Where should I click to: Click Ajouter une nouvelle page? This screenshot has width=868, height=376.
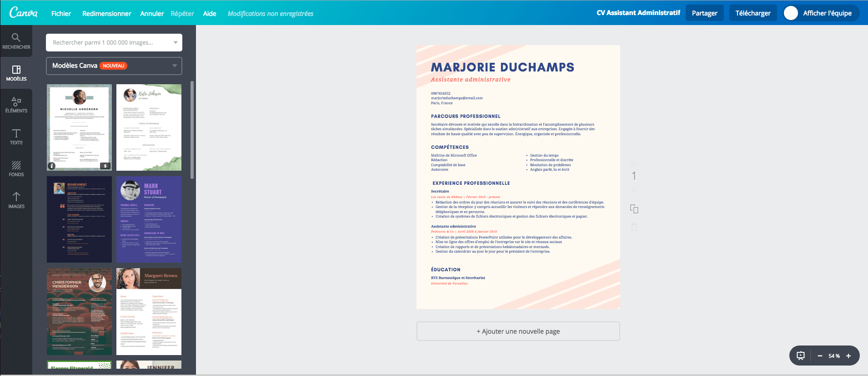[518, 331]
